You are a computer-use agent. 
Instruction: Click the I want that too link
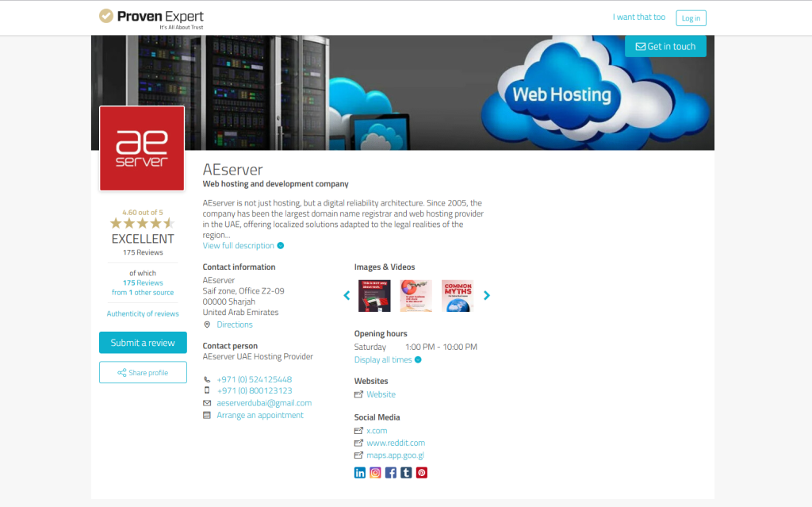point(639,17)
